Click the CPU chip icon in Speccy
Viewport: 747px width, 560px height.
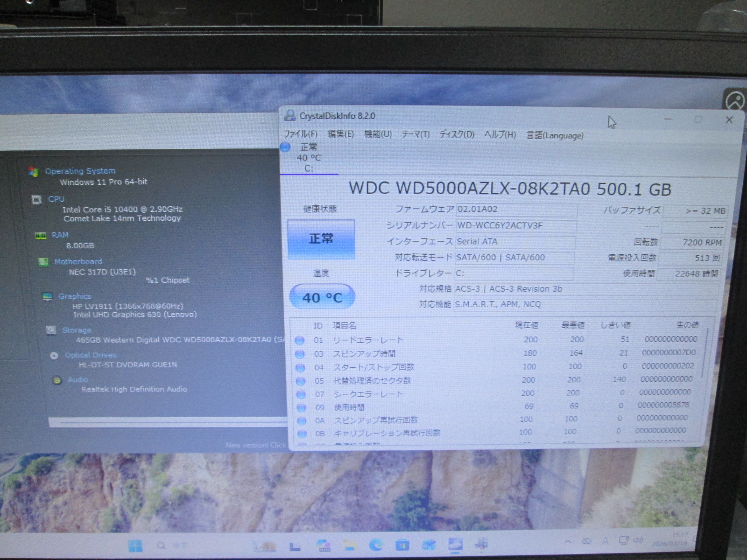[x=36, y=200]
